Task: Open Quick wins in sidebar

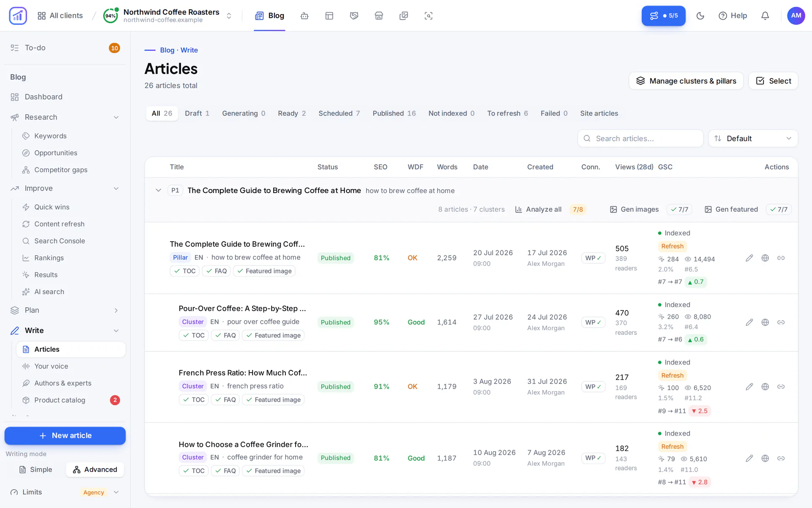Action: [71, 207]
